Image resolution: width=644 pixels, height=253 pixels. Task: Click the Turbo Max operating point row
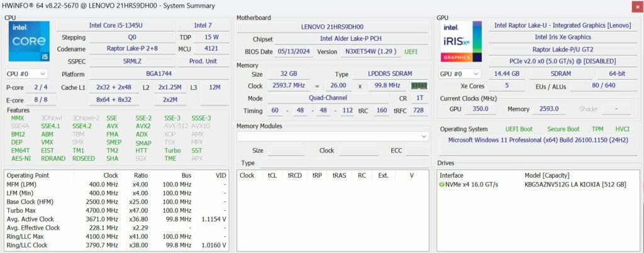pyautogui.click(x=116, y=210)
